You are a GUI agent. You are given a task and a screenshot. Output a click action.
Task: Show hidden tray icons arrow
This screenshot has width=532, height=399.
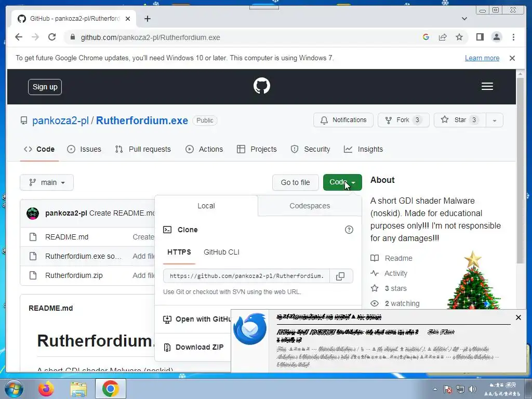pos(435,389)
